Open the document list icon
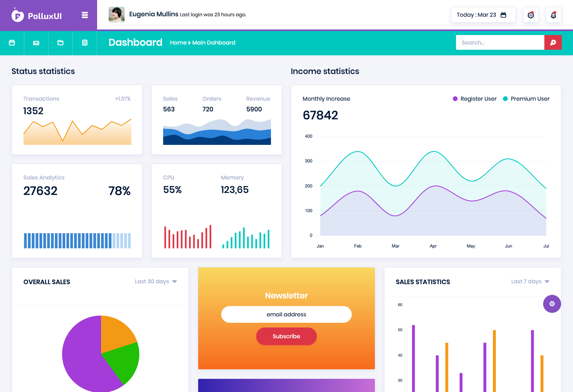Image resolution: width=573 pixels, height=392 pixels. click(85, 43)
